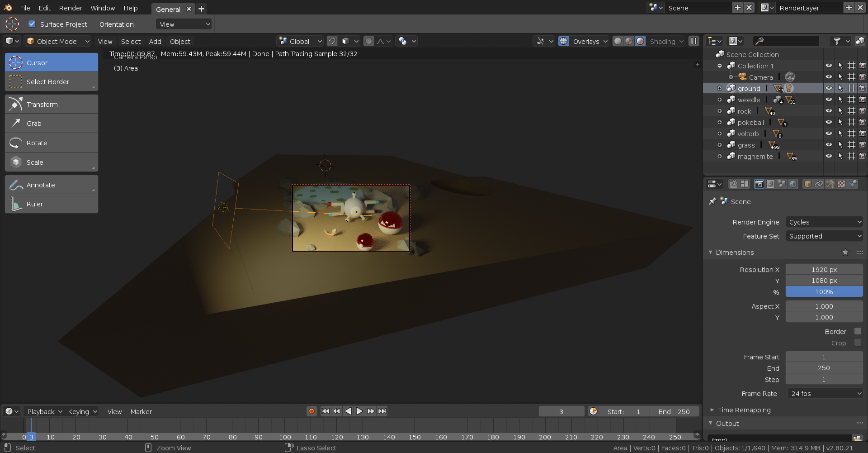Screen dimensions: 868x453
Task: Select the Rotate tool
Action: click(x=52, y=143)
